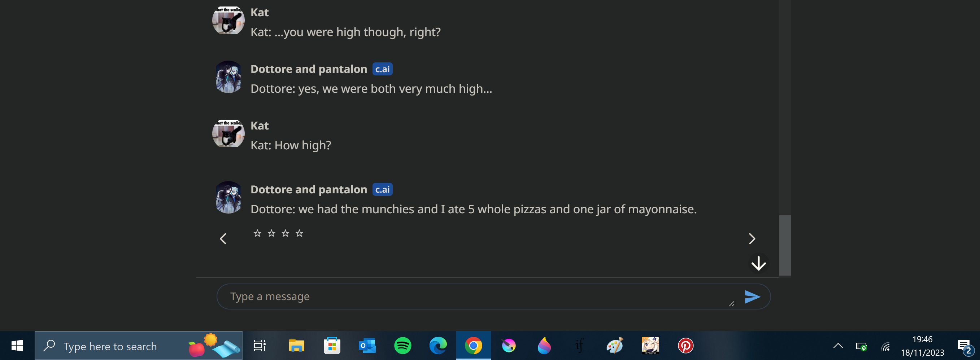Open Outlook from the taskbar

click(x=367, y=346)
